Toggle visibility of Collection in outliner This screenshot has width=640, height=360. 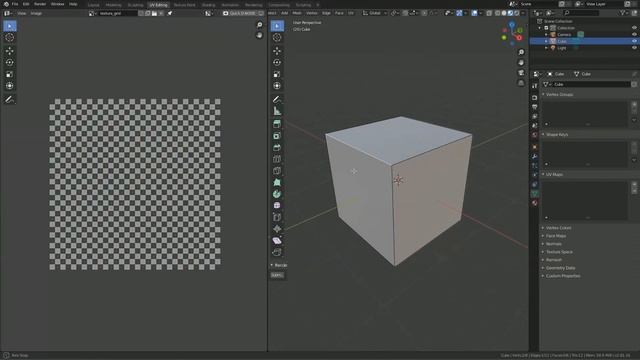[x=634, y=28]
